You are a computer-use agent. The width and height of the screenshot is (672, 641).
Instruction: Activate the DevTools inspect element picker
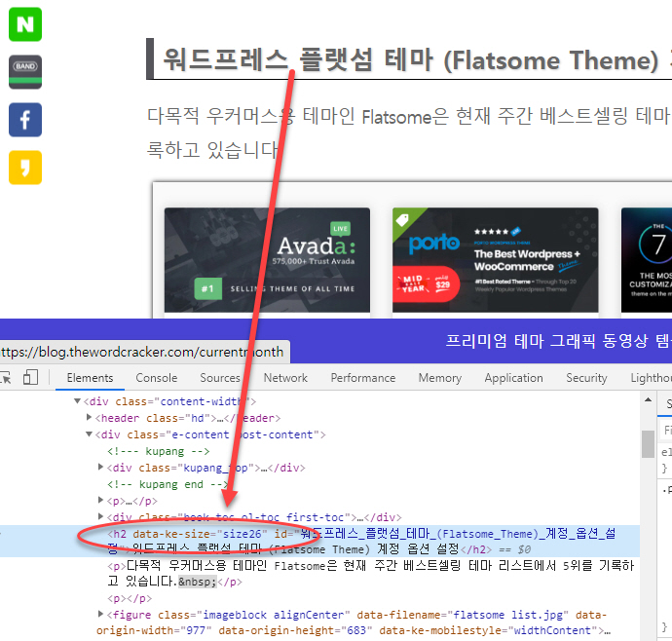6,378
